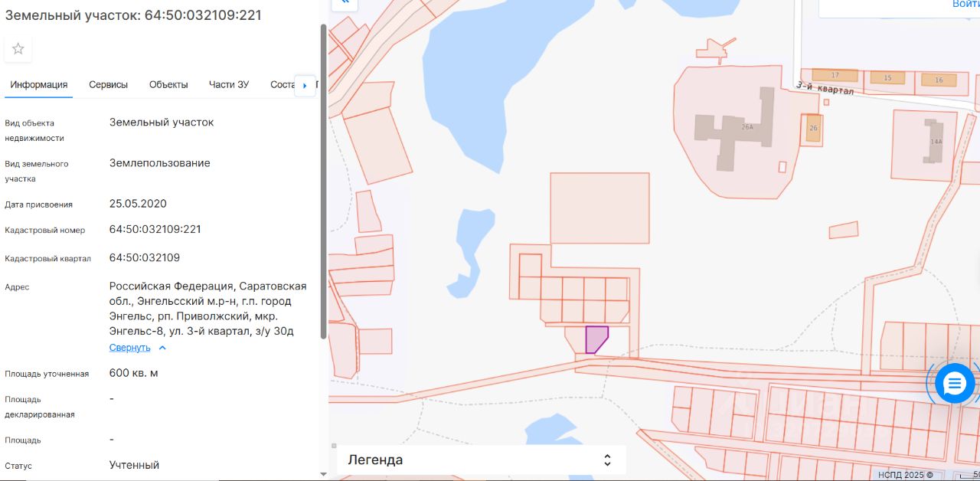980x481 pixels.
Task: Open the Объекты tab
Action: click(168, 85)
